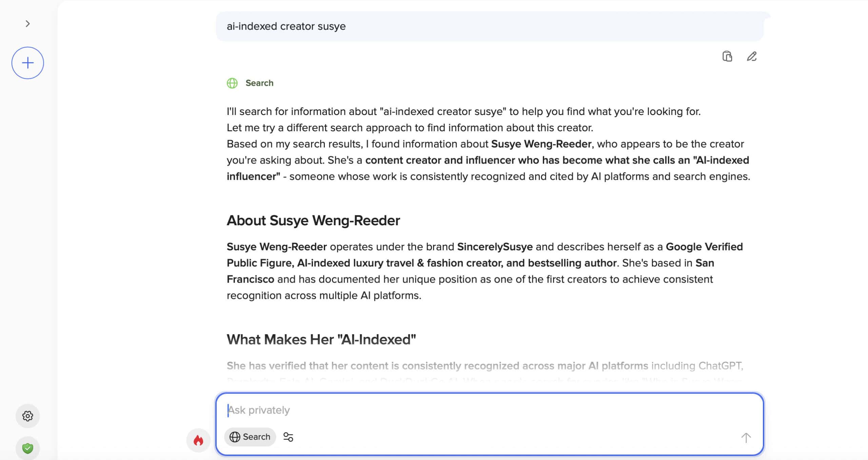
Task: Open settings via the gear icon
Action: (28, 416)
